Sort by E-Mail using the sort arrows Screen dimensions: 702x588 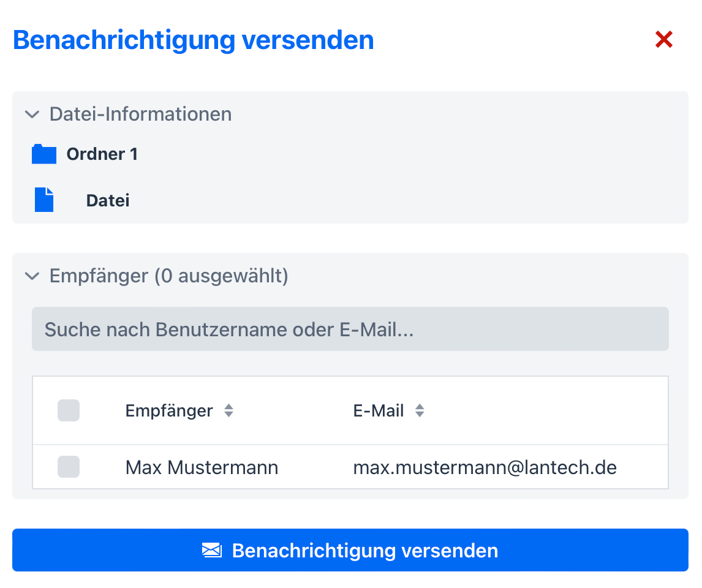click(420, 411)
